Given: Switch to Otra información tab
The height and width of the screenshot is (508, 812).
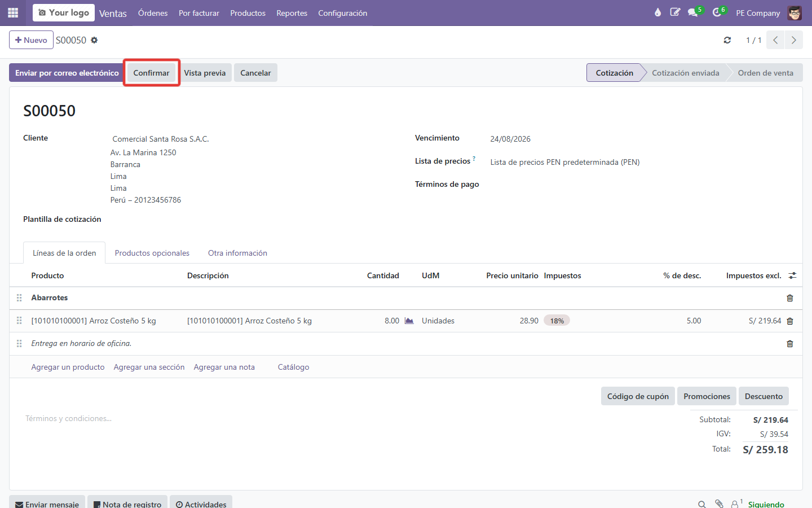Looking at the screenshot, I should click(237, 253).
